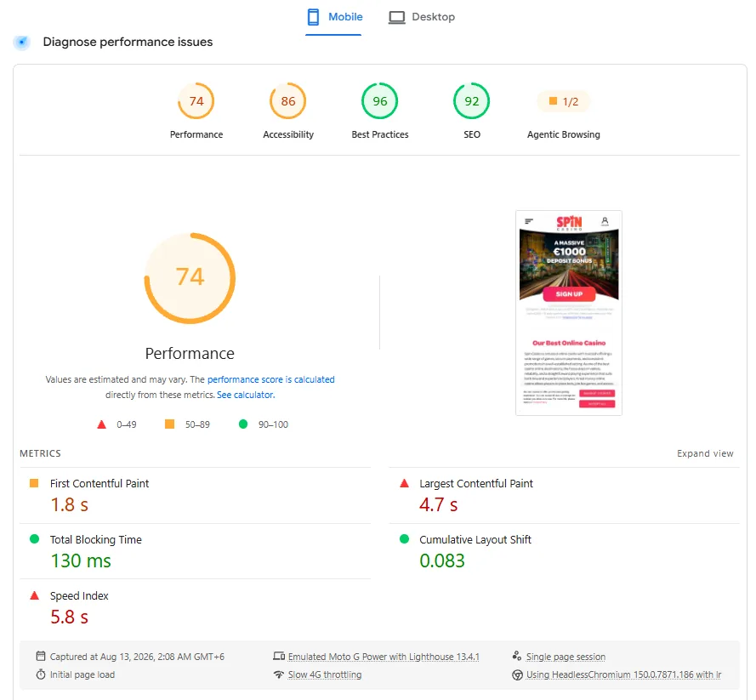This screenshot has width=756, height=700.
Task: Click the First Contentful Paint label
Action: click(x=99, y=484)
